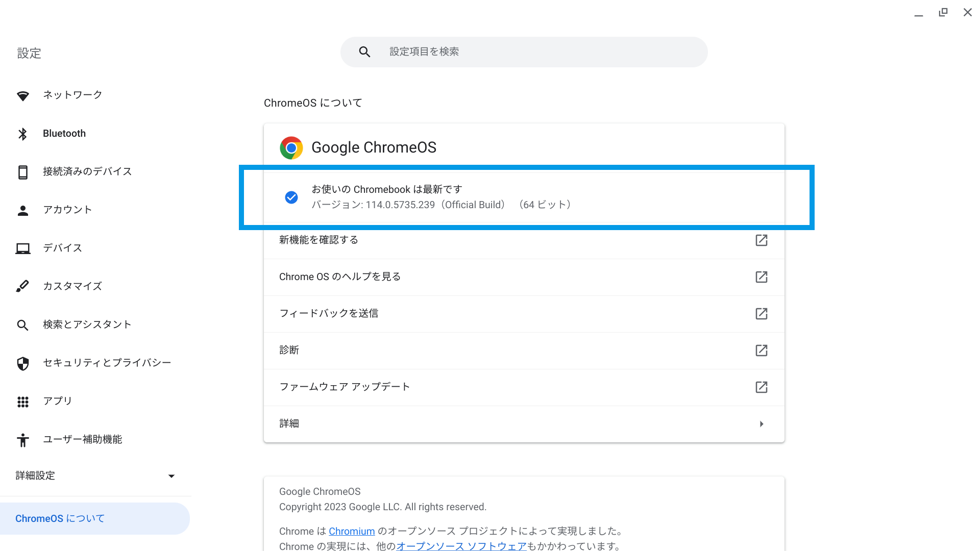
Task: Restore the settings window size
Action: [943, 12]
